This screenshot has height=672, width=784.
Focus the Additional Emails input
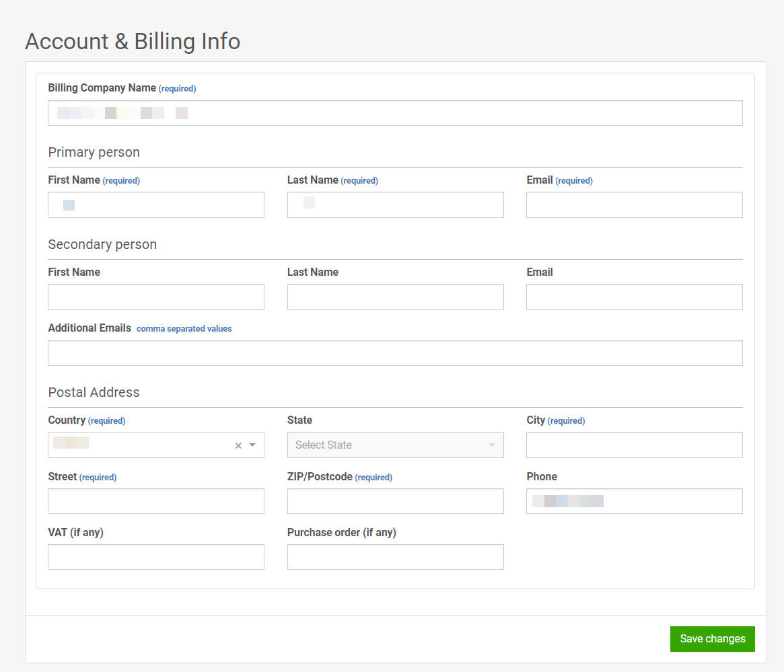395,352
